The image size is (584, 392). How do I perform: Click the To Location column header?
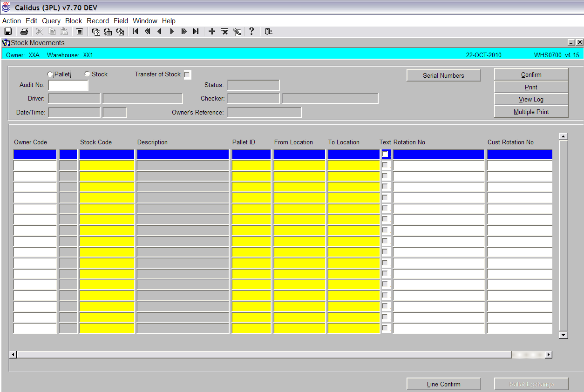coord(344,142)
